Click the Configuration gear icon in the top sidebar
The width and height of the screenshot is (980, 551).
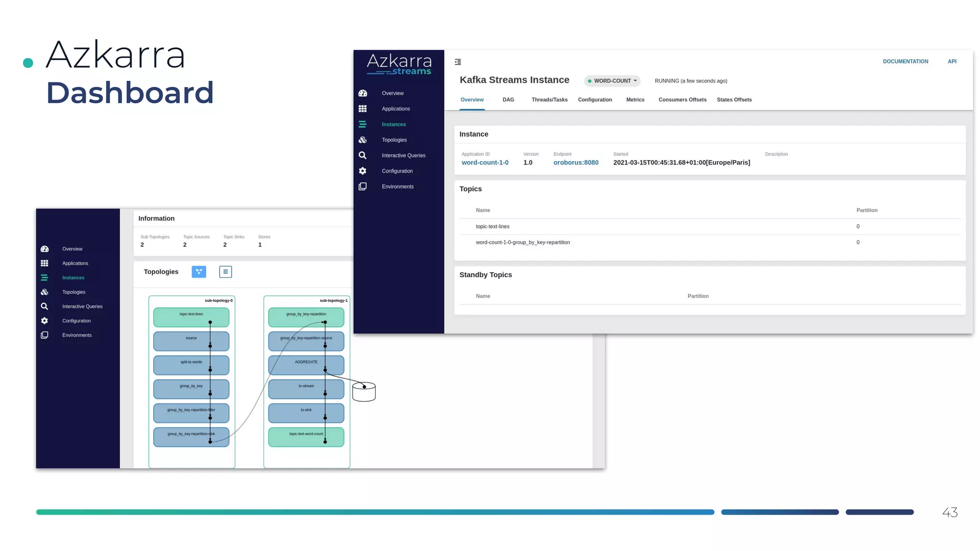click(363, 171)
